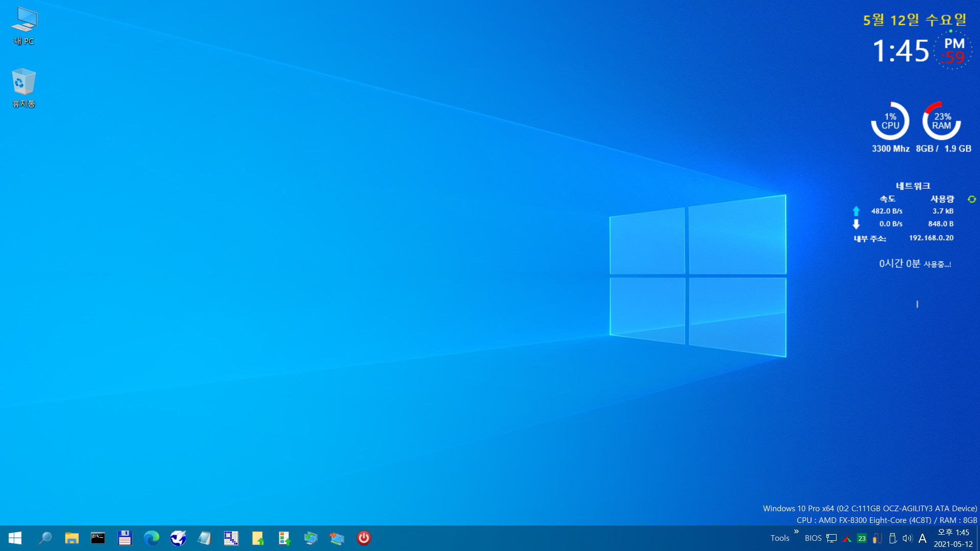Launch File Explorer from the taskbar
The height and width of the screenshot is (551, 980).
coord(71,538)
